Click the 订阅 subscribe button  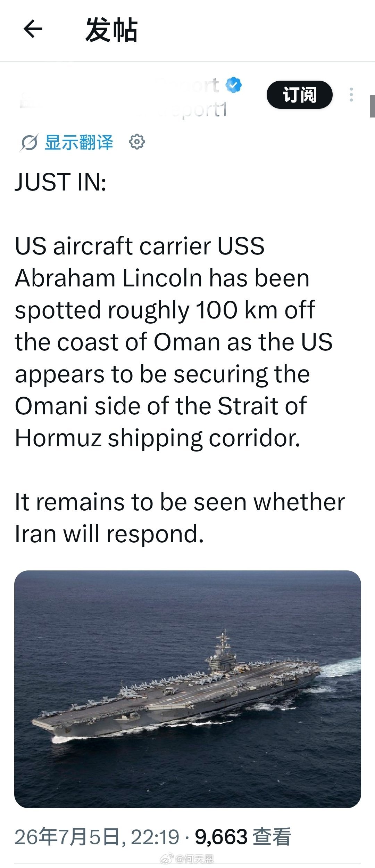(x=300, y=95)
